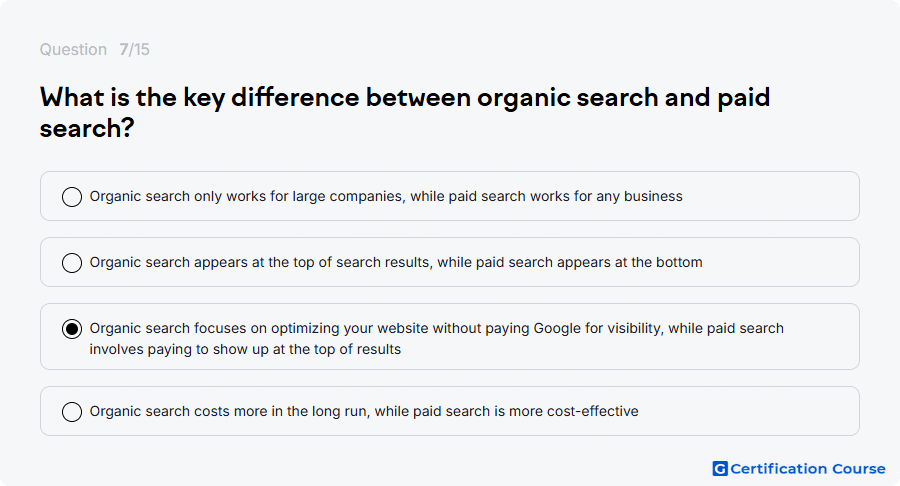
Task: Click the Certification Course logo icon
Action: (x=720, y=469)
